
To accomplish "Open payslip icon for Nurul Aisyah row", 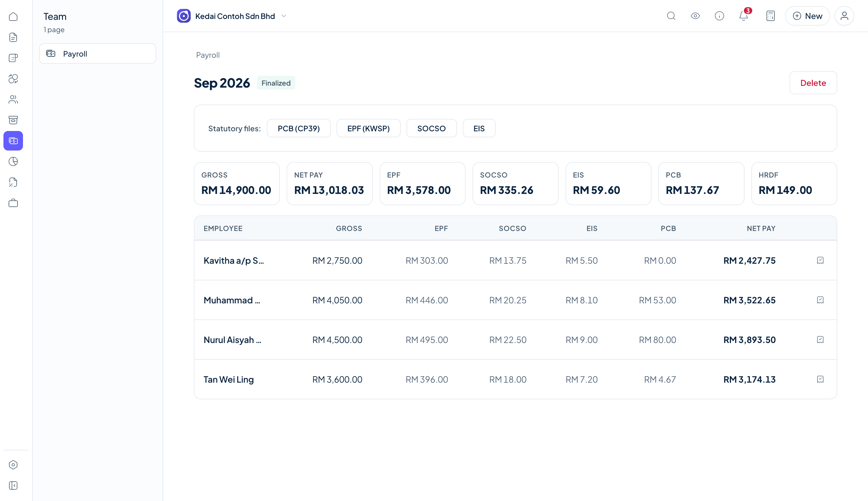I will [x=820, y=340].
